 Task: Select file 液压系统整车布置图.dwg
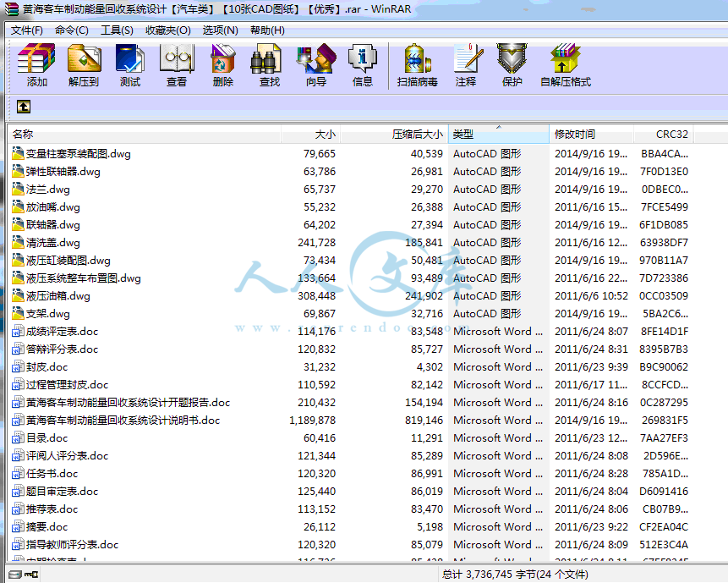[84, 278]
